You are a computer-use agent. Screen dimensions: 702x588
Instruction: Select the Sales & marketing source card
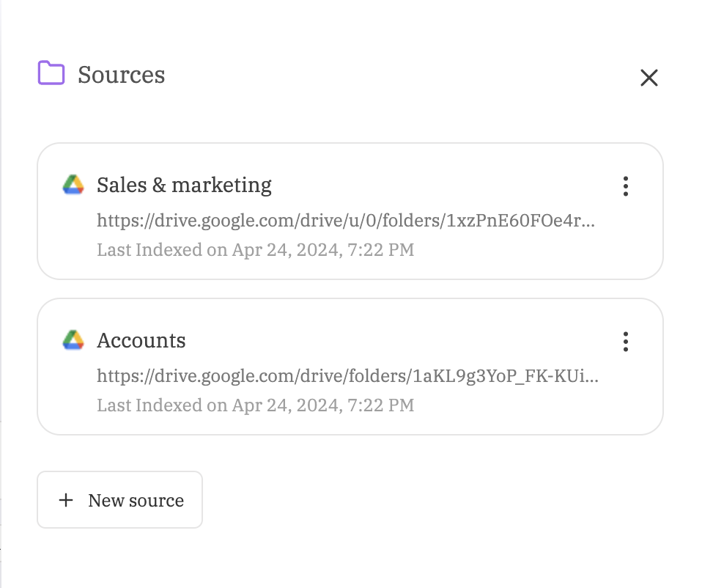point(350,210)
